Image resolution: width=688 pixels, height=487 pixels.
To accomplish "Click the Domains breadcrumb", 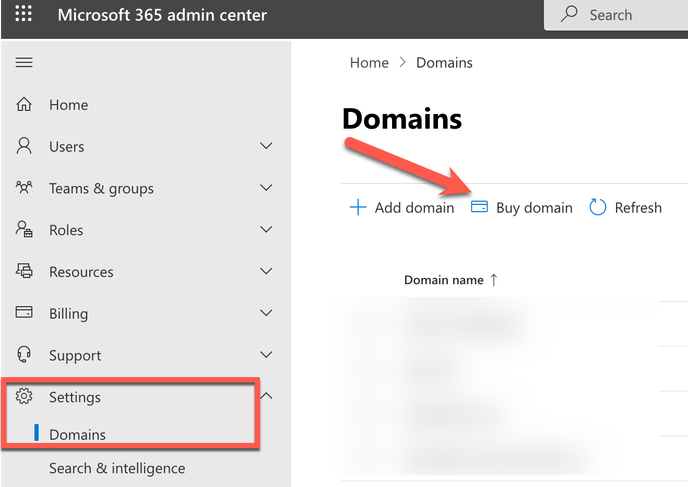I will (444, 63).
